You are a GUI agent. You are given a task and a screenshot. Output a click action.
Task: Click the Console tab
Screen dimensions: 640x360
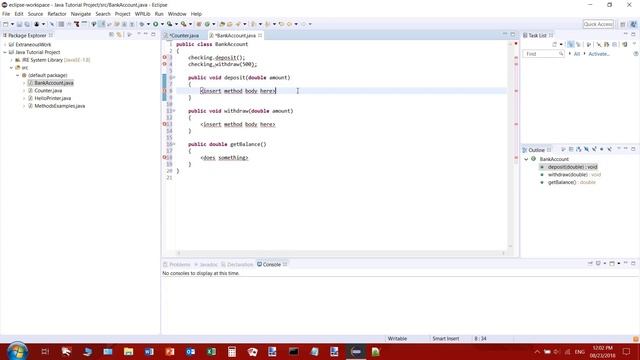[x=271, y=264]
